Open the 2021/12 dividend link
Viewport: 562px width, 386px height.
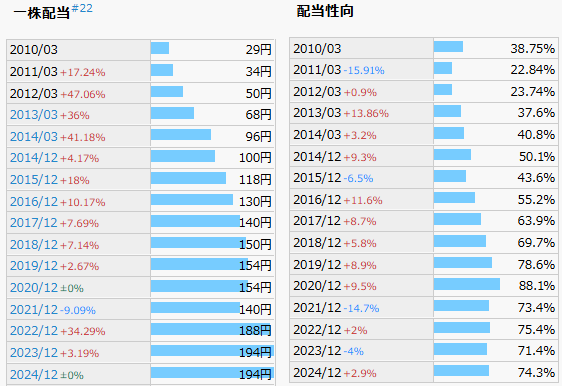(x=34, y=309)
